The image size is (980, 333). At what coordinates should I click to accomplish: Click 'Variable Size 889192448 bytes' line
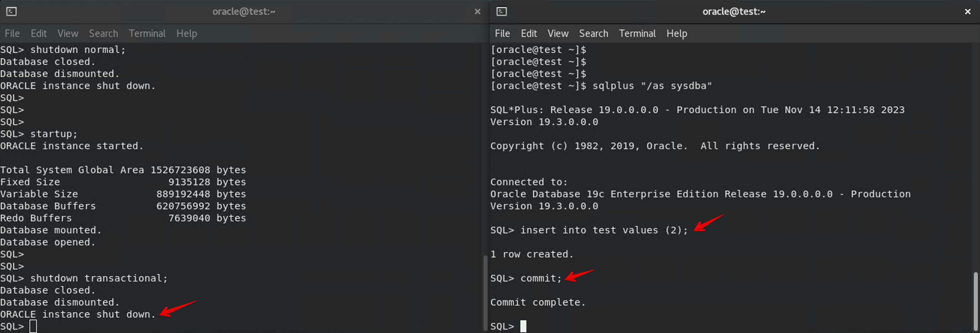click(123, 194)
